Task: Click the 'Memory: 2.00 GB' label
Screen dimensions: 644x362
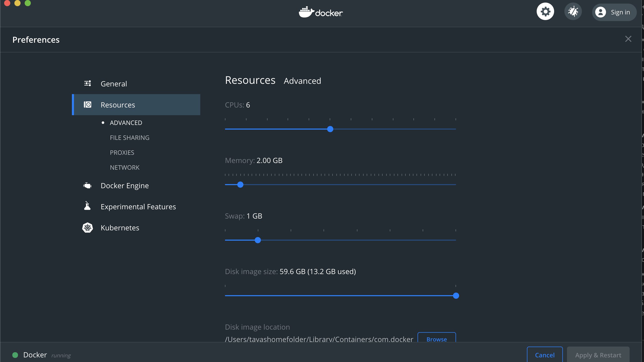Action: (253, 160)
